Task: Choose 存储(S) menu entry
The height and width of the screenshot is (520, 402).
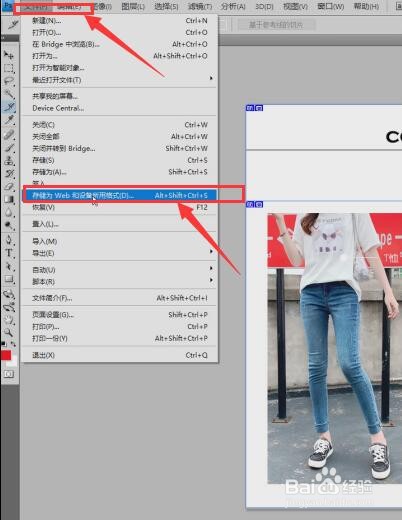Action: coord(119,160)
